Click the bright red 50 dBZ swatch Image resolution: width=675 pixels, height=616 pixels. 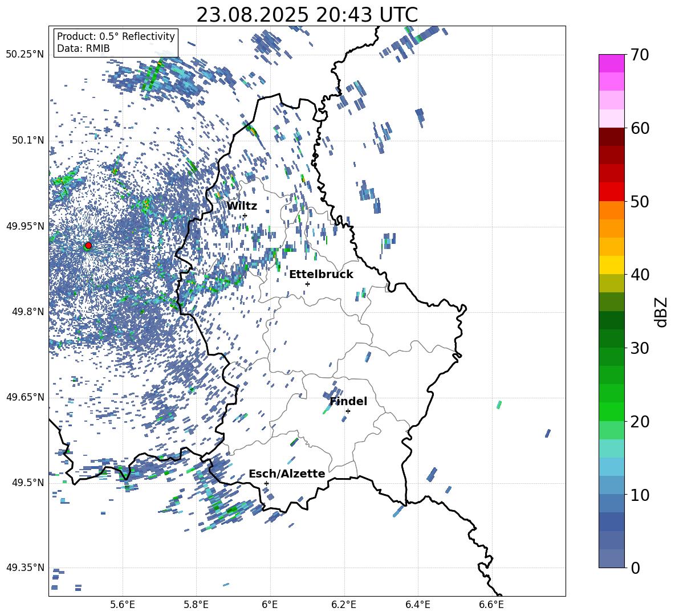[x=611, y=192]
